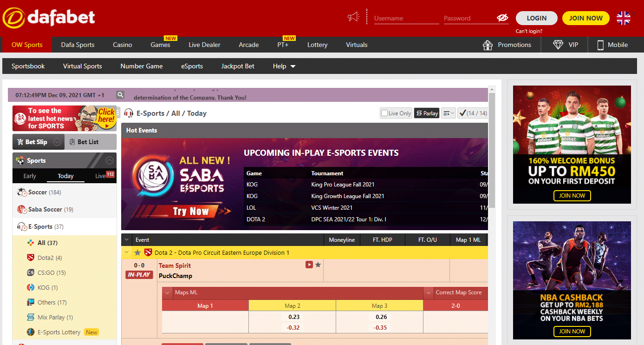
Task: Open the announcements megaphone icon
Action: [x=353, y=18]
